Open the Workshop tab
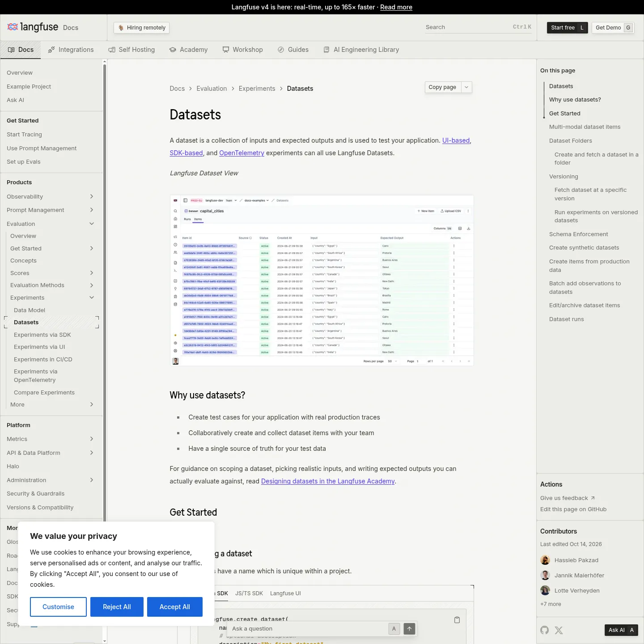Image resolution: width=644 pixels, height=644 pixels. tap(243, 50)
